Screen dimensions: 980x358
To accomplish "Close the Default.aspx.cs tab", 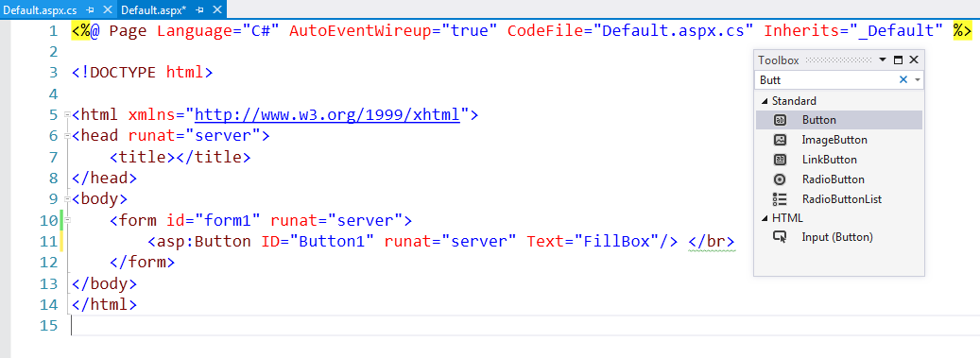I will (107, 10).
